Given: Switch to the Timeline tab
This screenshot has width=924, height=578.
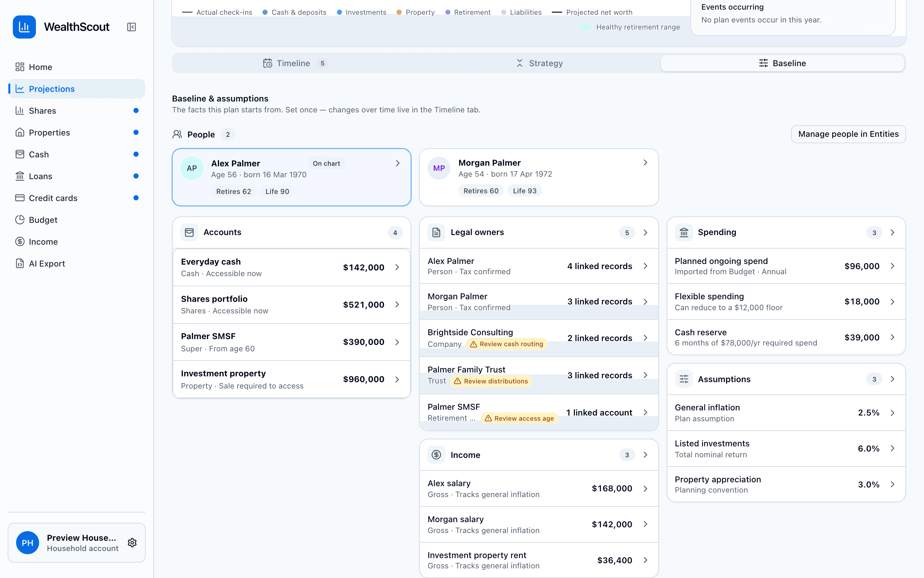Looking at the screenshot, I should click(x=295, y=63).
